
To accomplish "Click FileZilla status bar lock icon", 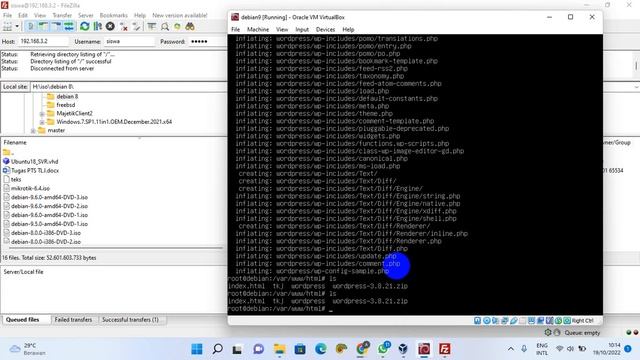I will tap(556, 333).
